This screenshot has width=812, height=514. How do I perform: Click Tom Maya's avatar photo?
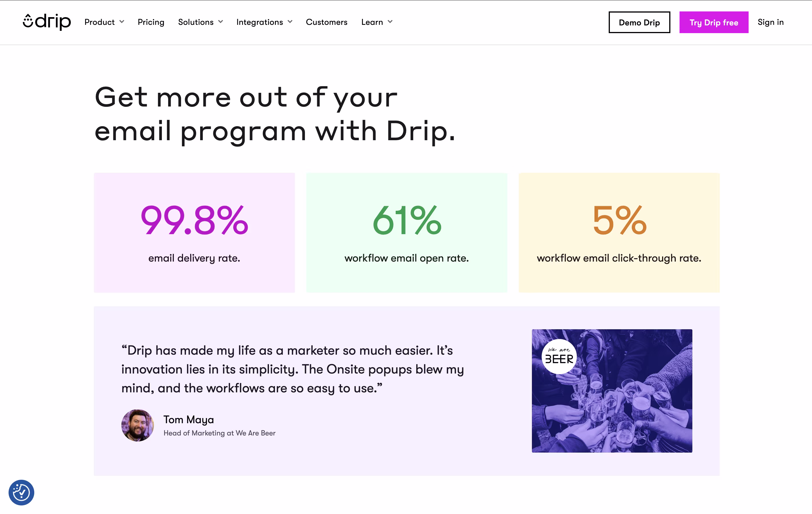point(138,425)
